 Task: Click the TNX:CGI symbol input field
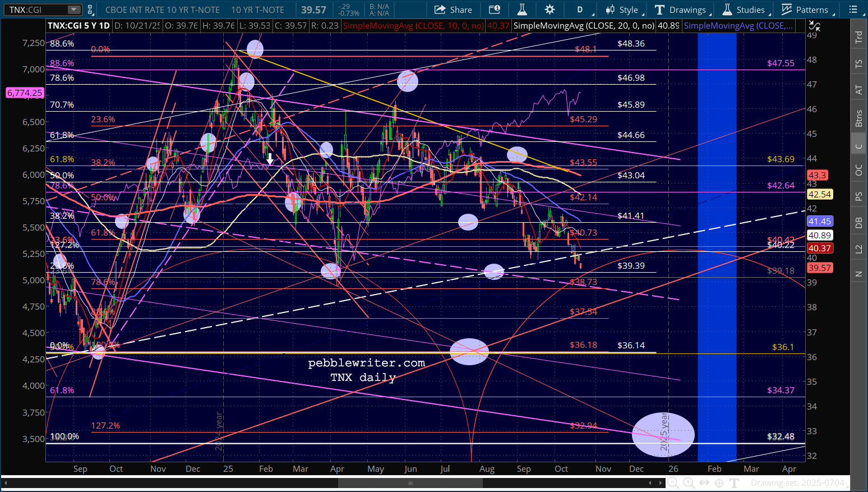pos(35,10)
